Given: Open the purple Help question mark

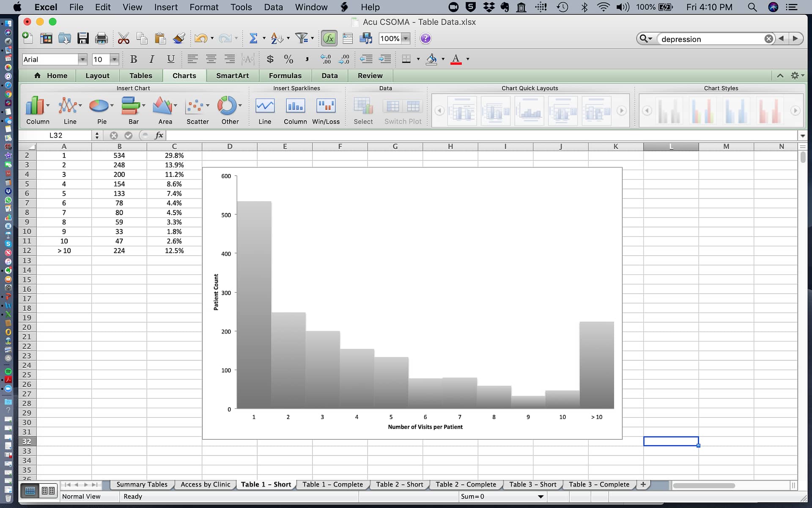Looking at the screenshot, I should 425,39.
